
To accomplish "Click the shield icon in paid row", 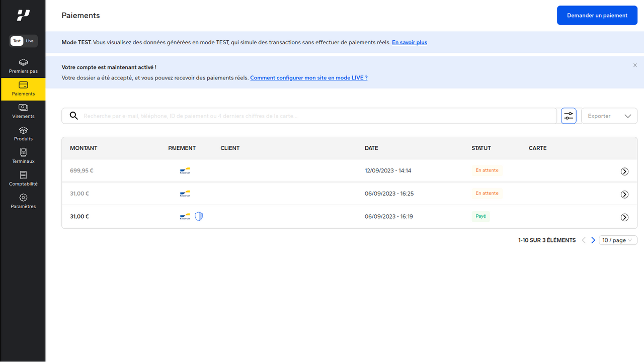I will [199, 216].
